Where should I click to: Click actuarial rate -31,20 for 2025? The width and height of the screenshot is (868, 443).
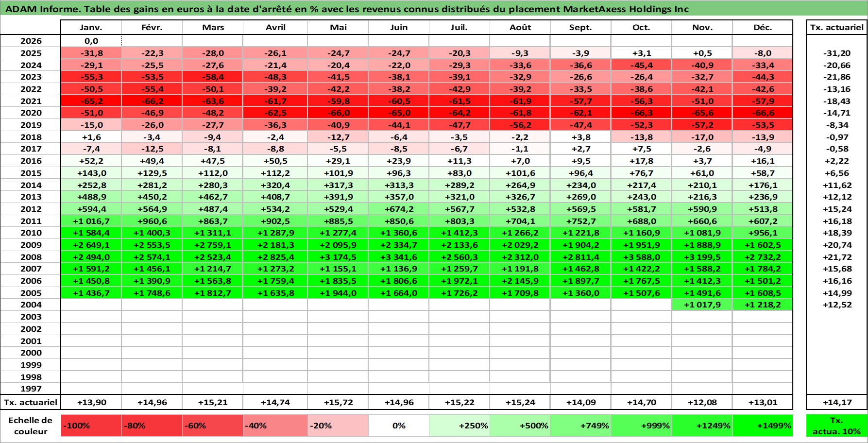pyautogui.click(x=837, y=53)
